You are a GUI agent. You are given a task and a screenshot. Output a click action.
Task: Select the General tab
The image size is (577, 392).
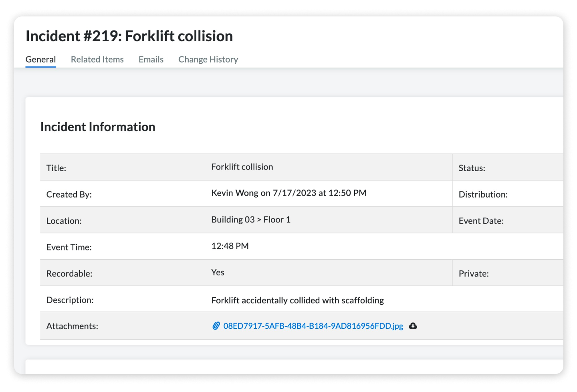click(x=40, y=59)
